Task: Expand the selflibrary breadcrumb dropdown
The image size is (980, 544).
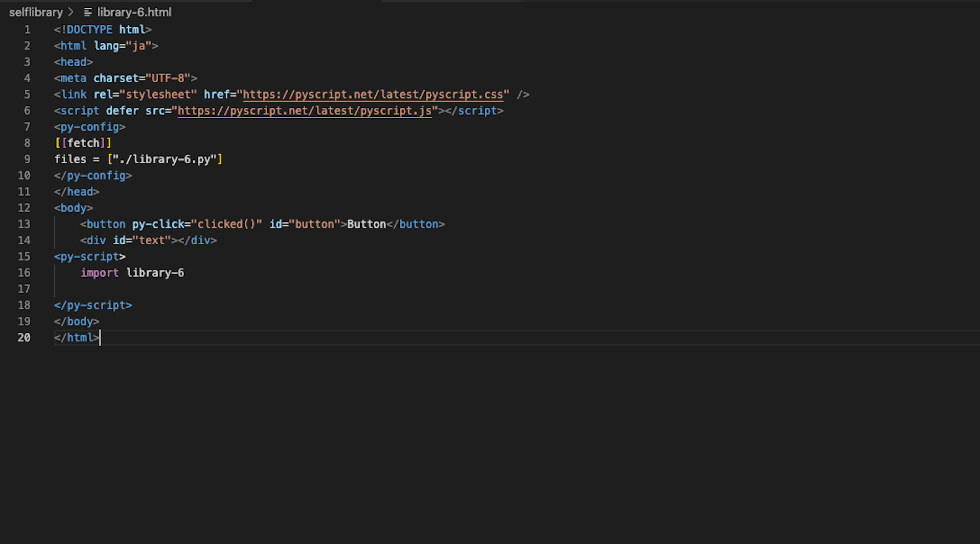Action: [36, 12]
